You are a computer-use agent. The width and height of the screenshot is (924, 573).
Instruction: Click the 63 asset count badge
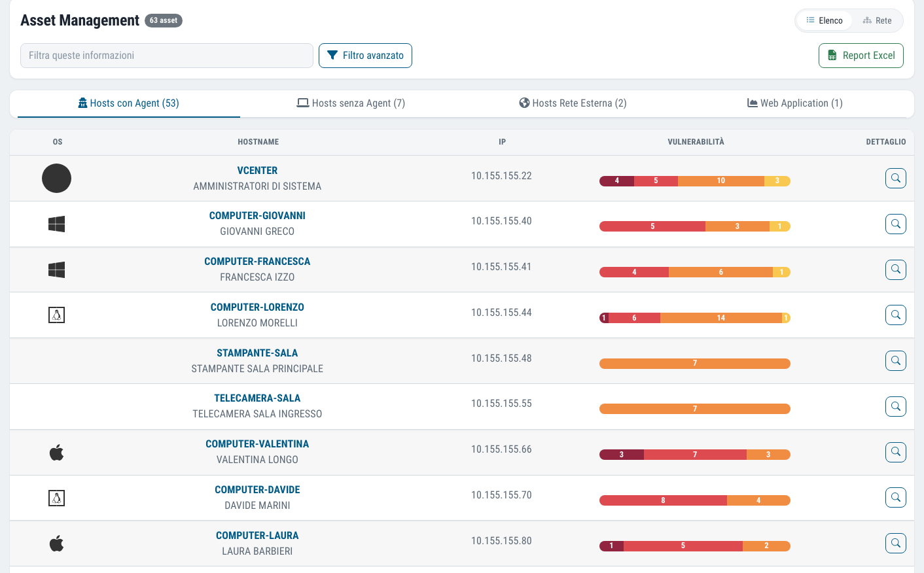(164, 20)
